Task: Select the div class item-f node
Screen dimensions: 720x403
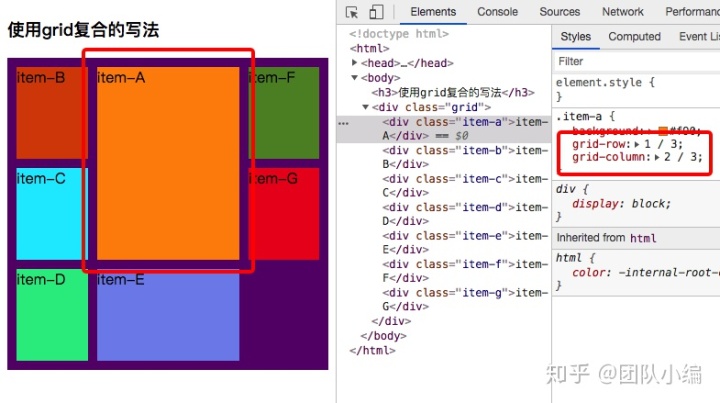Action: point(465,271)
